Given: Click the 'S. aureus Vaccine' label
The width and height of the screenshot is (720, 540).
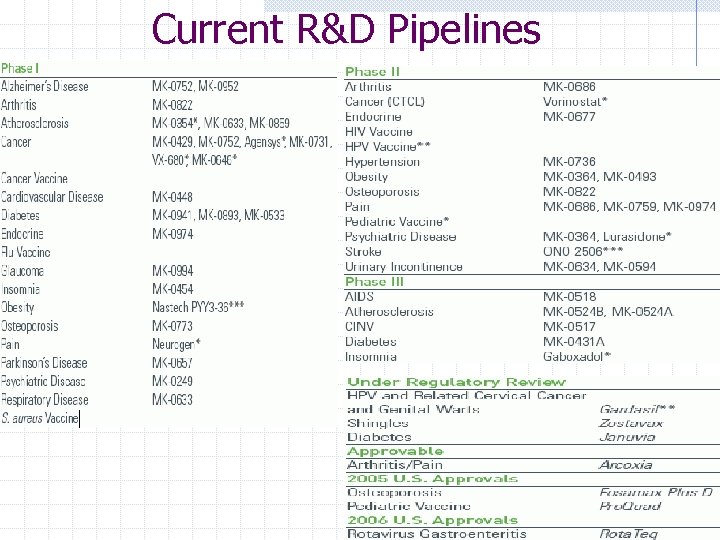Looking at the screenshot, I should click(40, 418).
